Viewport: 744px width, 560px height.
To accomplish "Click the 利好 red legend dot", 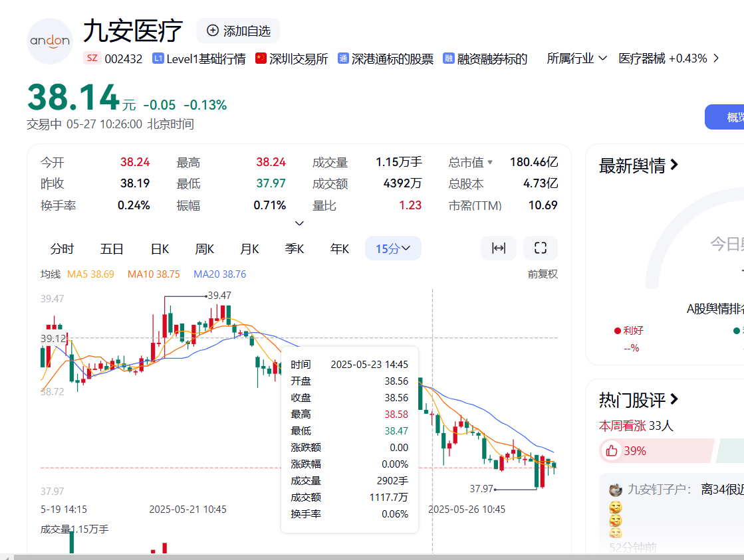I will pyautogui.click(x=617, y=331).
